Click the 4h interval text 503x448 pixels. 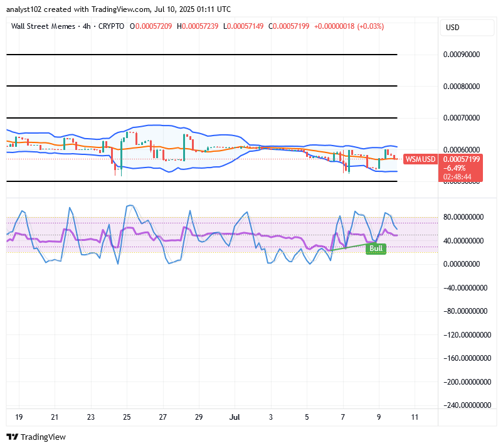pos(87,26)
